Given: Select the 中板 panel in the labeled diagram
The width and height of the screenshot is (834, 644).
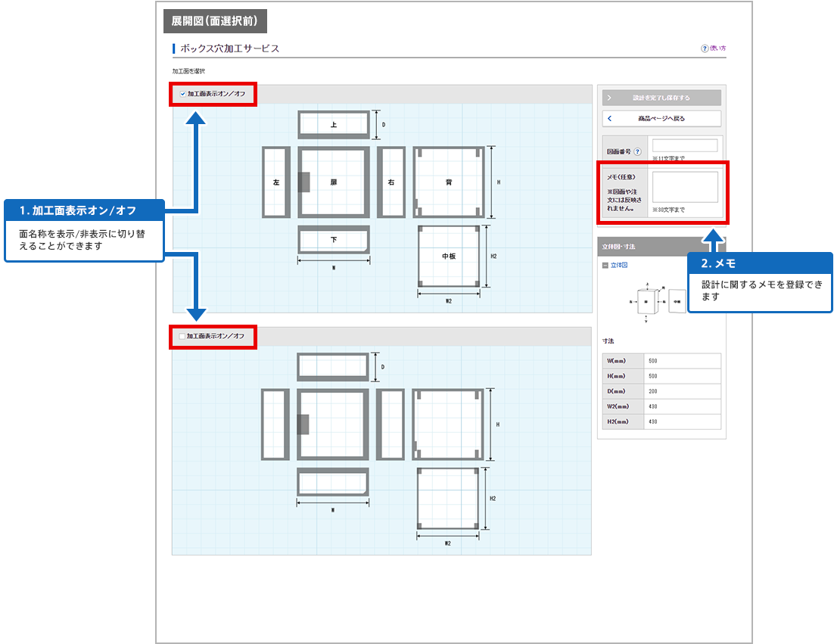Looking at the screenshot, I should pyautogui.click(x=449, y=257).
